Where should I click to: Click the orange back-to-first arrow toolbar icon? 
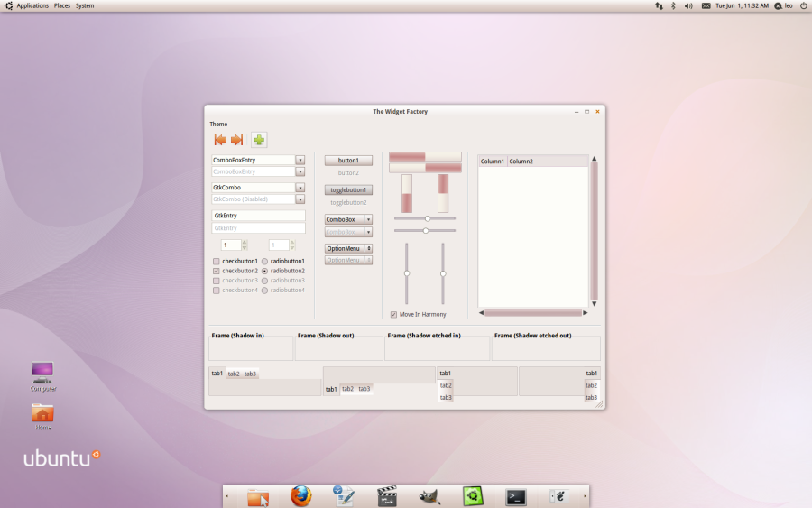[x=220, y=140]
